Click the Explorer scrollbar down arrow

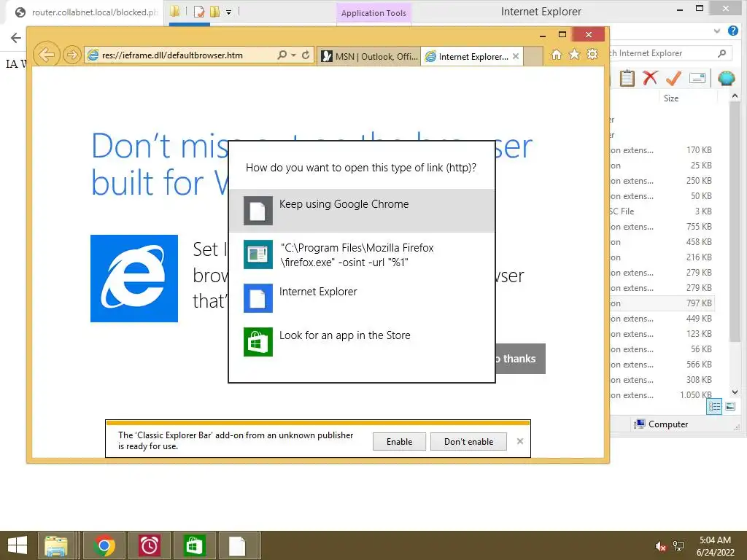click(x=735, y=392)
